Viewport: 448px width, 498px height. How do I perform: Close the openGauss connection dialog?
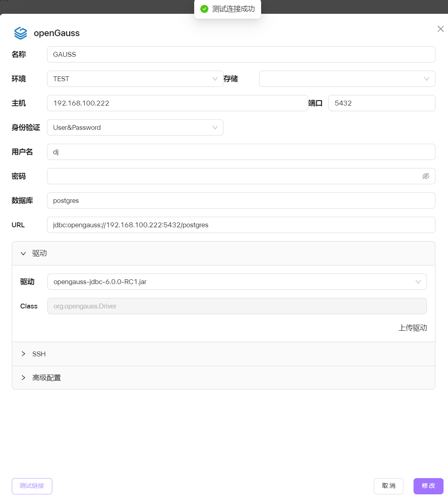point(440,29)
